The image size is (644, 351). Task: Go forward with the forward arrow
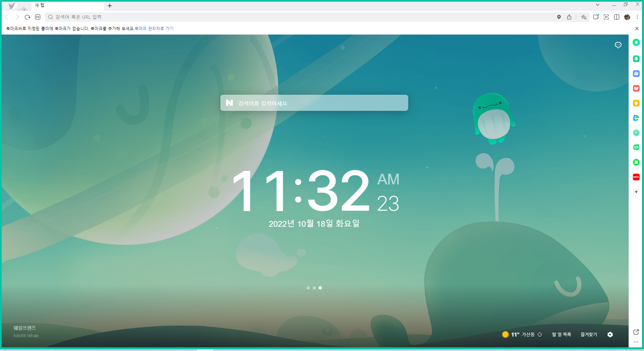(17, 17)
